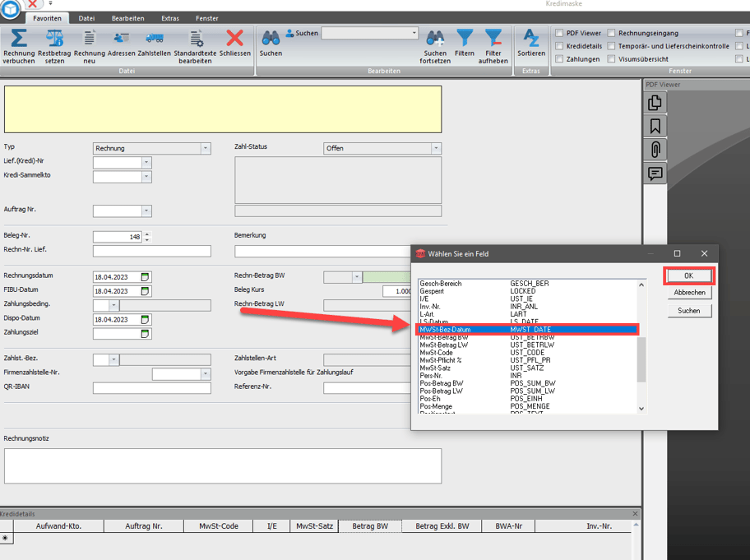Open Zahlstellen truck icon
Screen dimensions: 750x560
pos(154,39)
